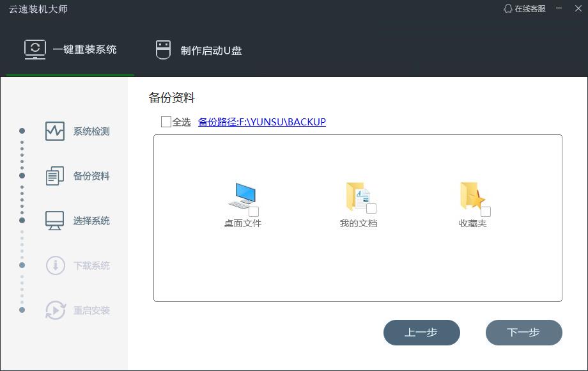Go back using the 上一步 button
Viewport: 588px width, 371px height.
pos(422,333)
